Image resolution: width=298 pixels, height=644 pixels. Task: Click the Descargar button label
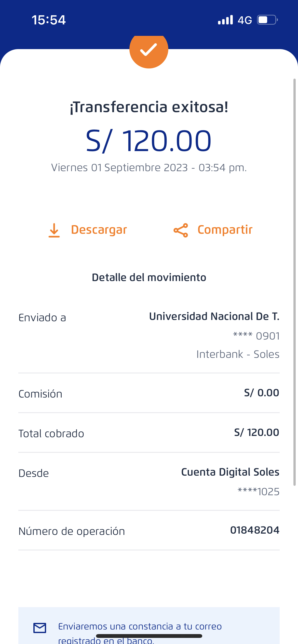click(99, 230)
